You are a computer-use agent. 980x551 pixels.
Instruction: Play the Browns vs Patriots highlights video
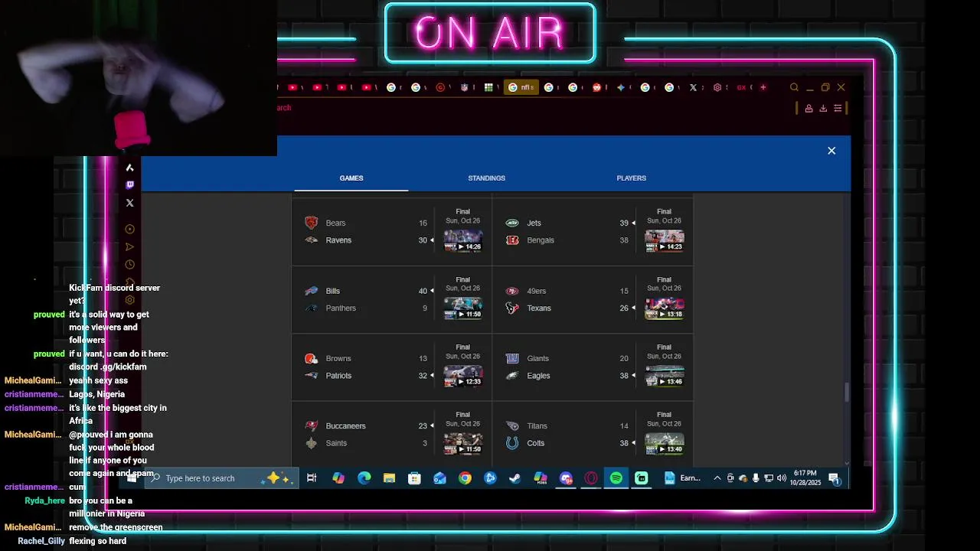pos(463,376)
